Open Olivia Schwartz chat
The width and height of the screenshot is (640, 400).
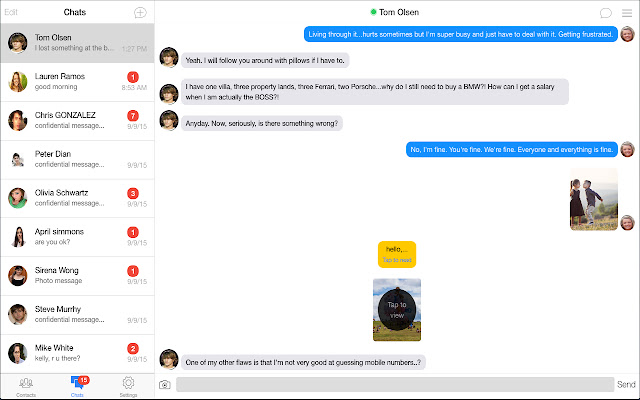pos(77,198)
